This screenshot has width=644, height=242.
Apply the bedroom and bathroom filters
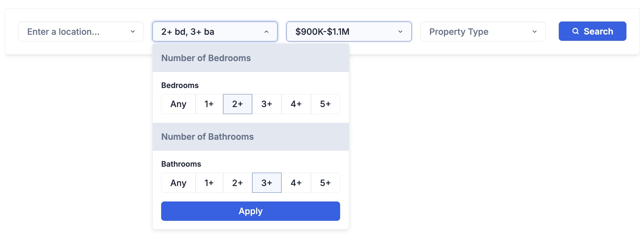(x=251, y=211)
